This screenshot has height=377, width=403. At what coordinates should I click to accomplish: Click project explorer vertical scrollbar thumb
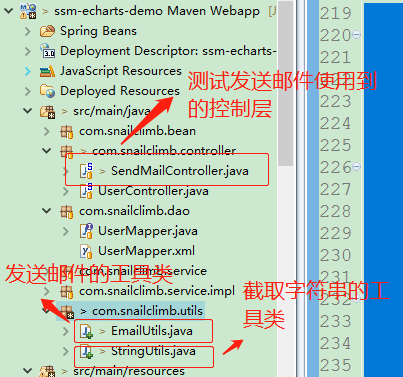(285, 83)
